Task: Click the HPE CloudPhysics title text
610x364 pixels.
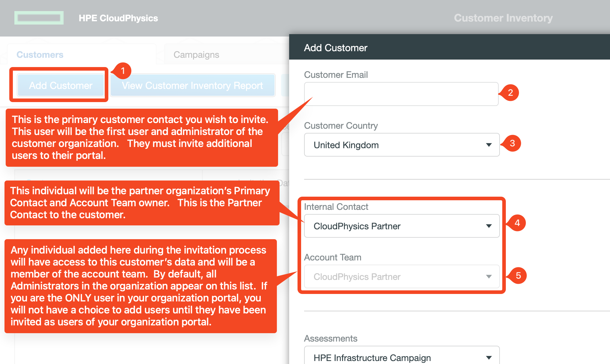Action: click(x=118, y=18)
